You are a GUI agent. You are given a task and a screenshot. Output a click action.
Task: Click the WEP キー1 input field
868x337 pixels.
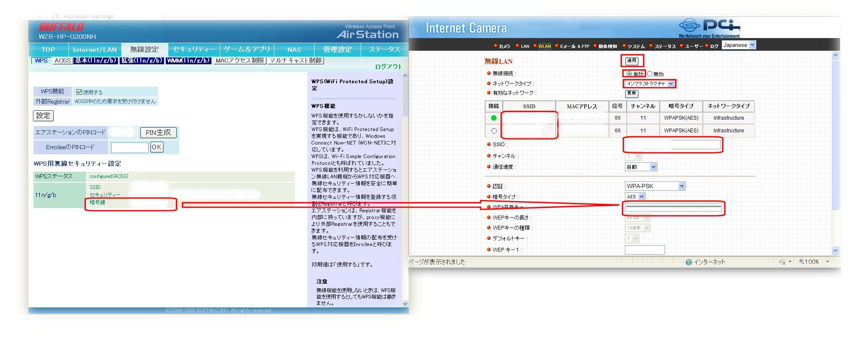pos(645,250)
